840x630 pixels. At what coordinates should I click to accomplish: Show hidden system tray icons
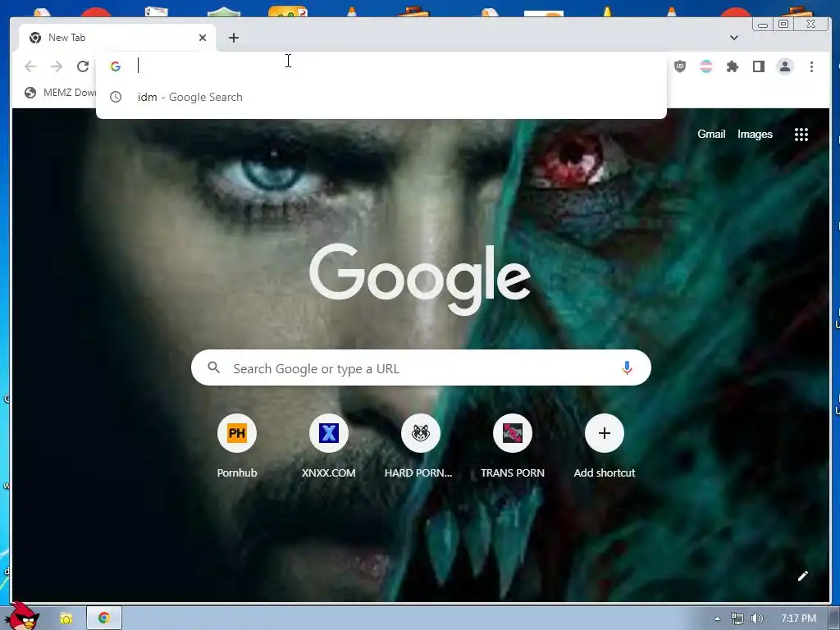(717, 619)
